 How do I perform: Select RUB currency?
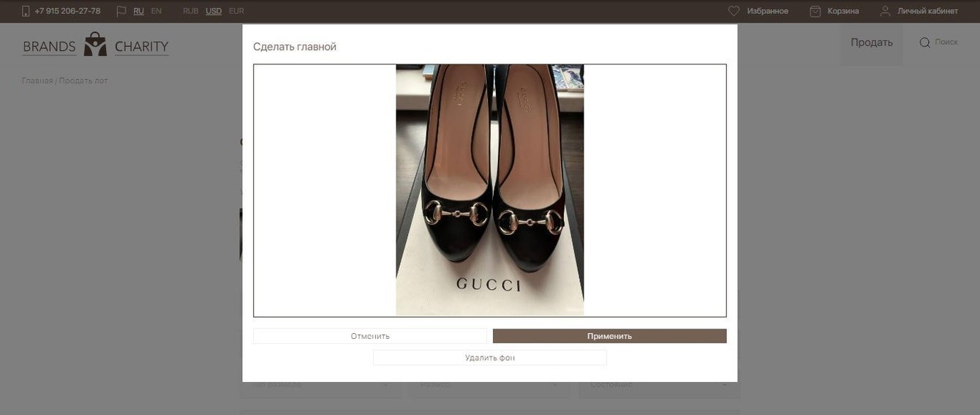click(191, 11)
